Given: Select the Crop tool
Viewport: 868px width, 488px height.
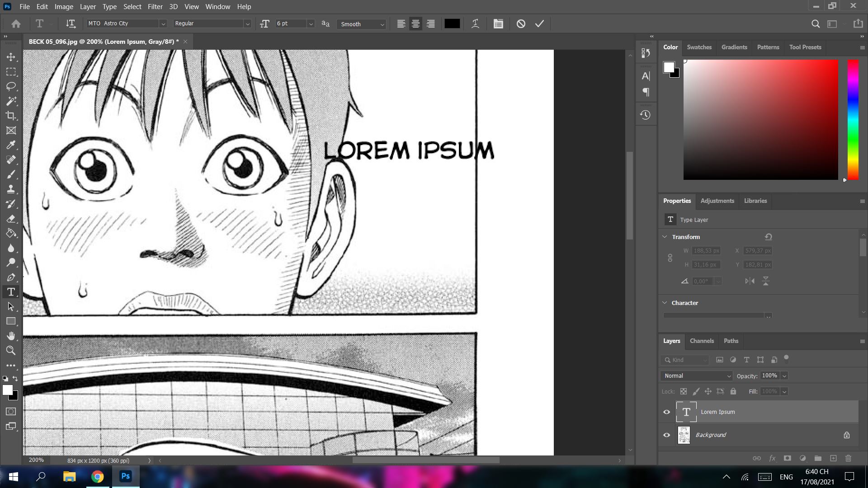Looking at the screenshot, I should 11,116.
